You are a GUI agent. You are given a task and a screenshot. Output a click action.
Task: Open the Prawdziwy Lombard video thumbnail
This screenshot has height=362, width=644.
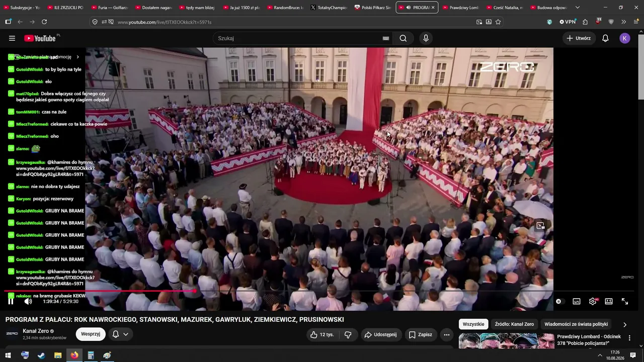(x=506, y=341)
